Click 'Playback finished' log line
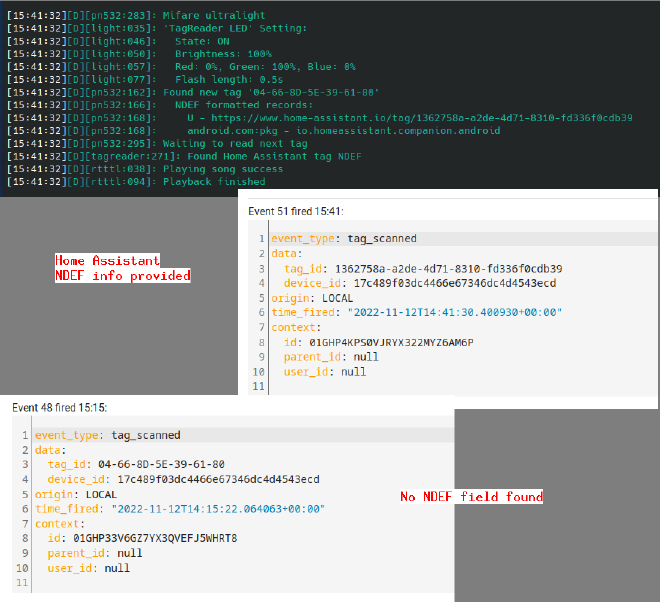This screenshot has height=602, width=660. tap(136, 182)
